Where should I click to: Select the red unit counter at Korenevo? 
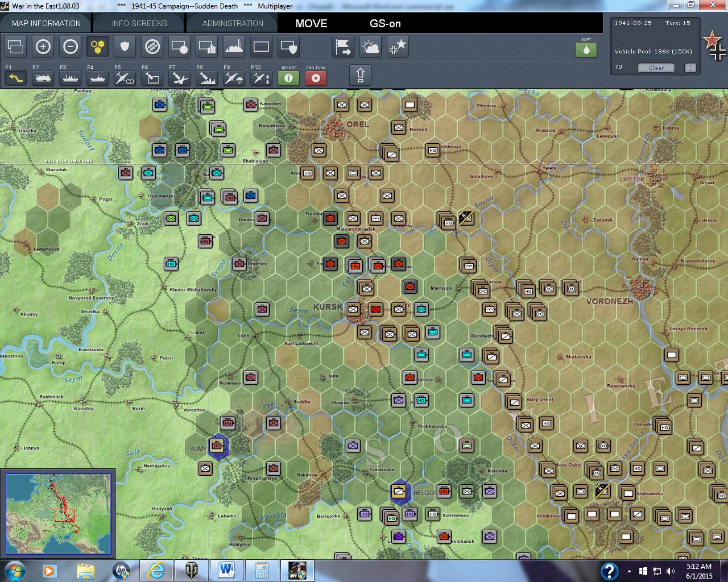coord(251,377)
